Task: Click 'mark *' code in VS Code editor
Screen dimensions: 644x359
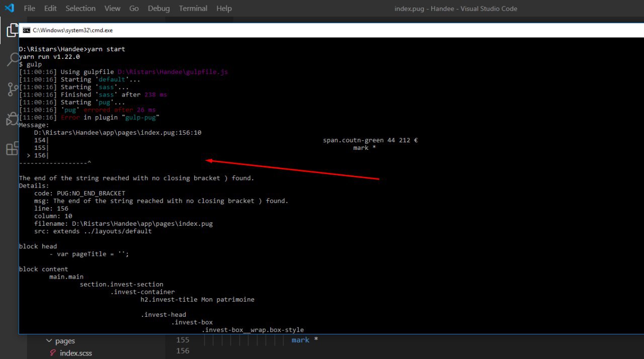Action: point(305,340)
